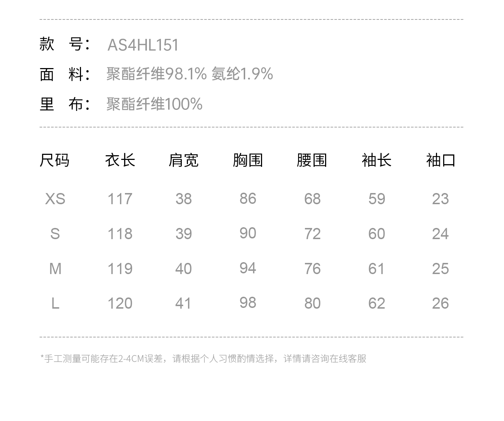Select the L size row label

coord(55,303)
